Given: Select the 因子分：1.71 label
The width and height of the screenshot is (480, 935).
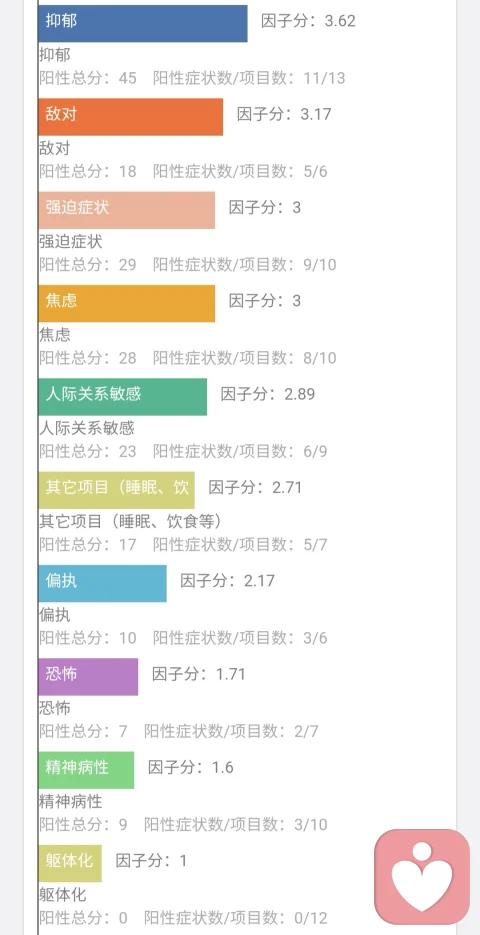Looking at the screenshot, I should point(199,674).
